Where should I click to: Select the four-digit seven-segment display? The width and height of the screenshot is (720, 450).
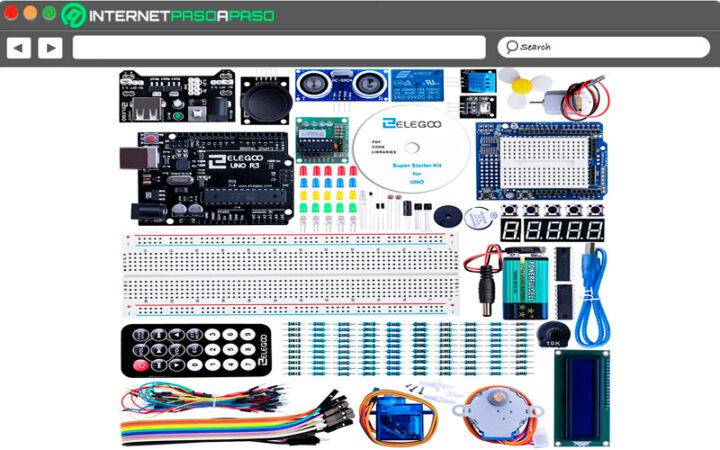(x=564, y=230)
